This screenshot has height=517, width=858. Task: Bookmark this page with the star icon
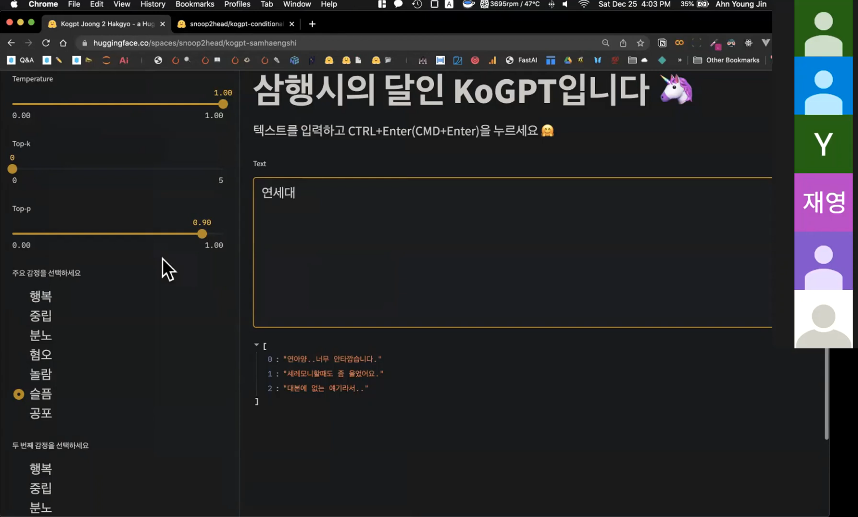tap(640, 43)
